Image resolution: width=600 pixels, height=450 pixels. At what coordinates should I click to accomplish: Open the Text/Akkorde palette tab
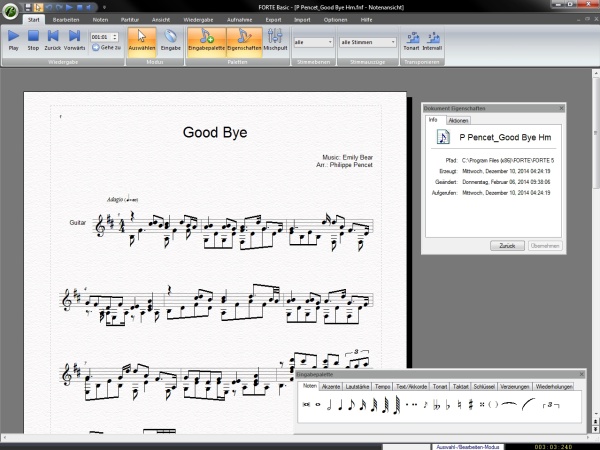pos(411,386)
